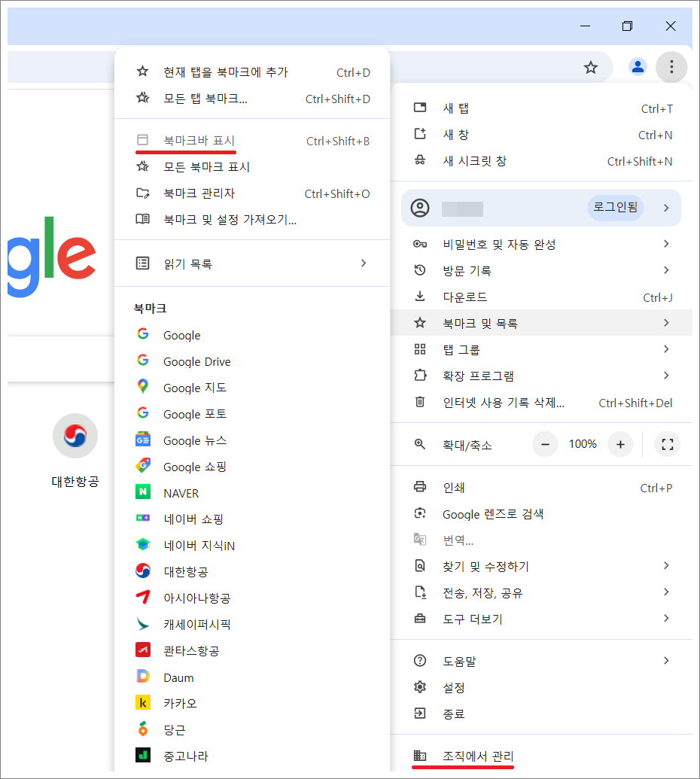This screenshot has height=779, width=700.
Task: Select 새 탭 menu item
Action: [541, 108]
